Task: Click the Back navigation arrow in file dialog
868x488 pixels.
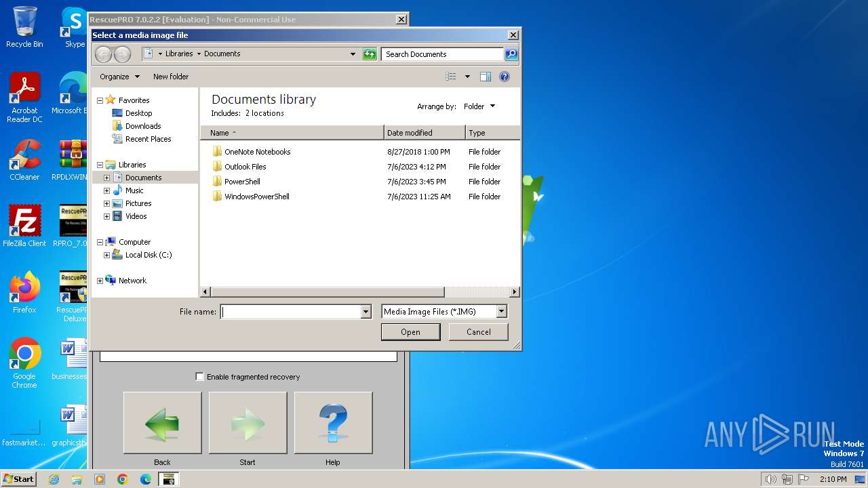Action: click(103, 54)
